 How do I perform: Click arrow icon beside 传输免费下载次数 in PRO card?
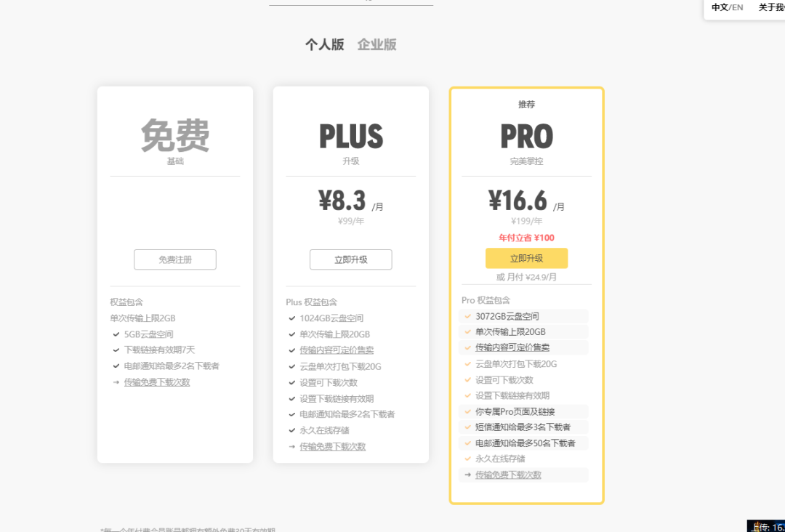467,475
